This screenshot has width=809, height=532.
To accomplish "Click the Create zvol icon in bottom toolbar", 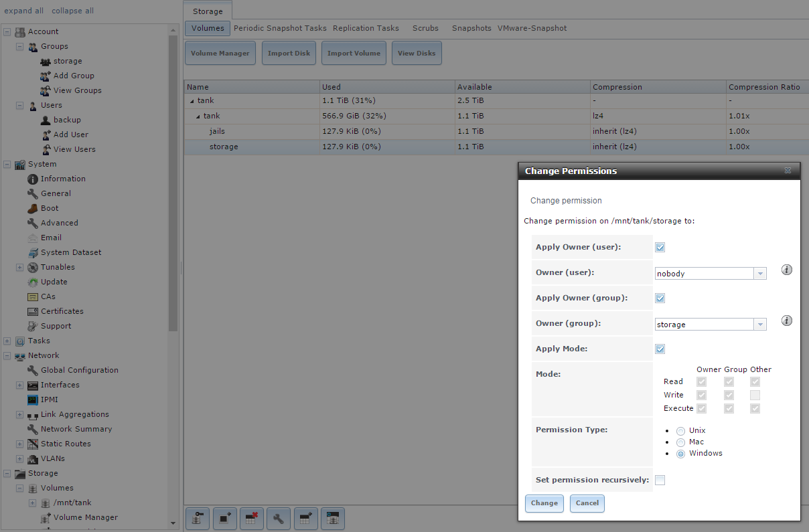I will pyautogui.click(x=332, y=518).
